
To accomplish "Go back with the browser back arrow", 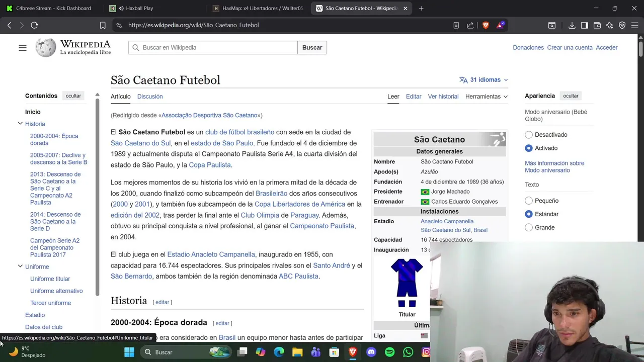I will [9, 25].
